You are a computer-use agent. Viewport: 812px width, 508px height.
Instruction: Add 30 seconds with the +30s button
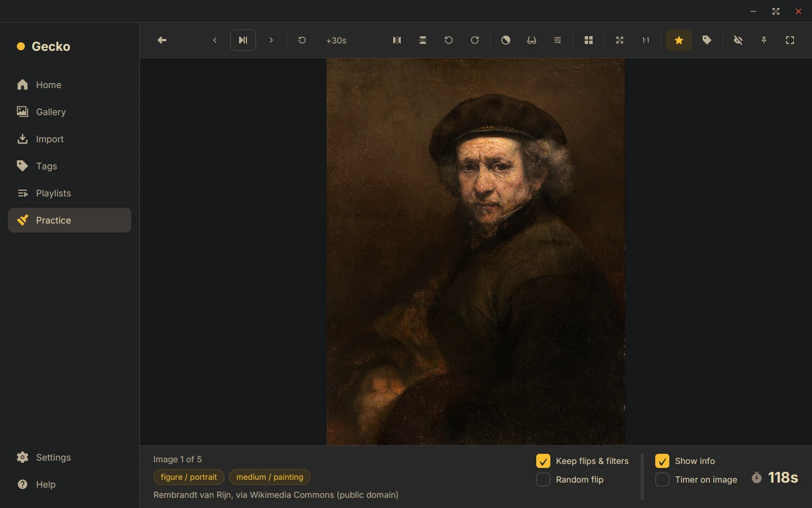tap(337, 41)
